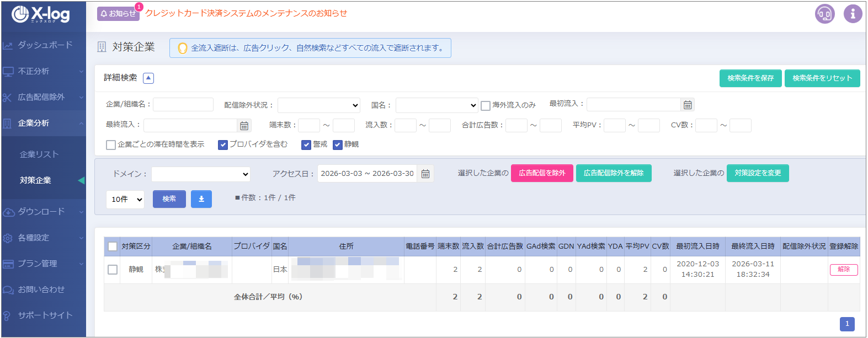Screen dimensions: 868x338
Task: Open the 配信除外状況 dropdown
Action: pyautogui.click(x=319, y=105)
